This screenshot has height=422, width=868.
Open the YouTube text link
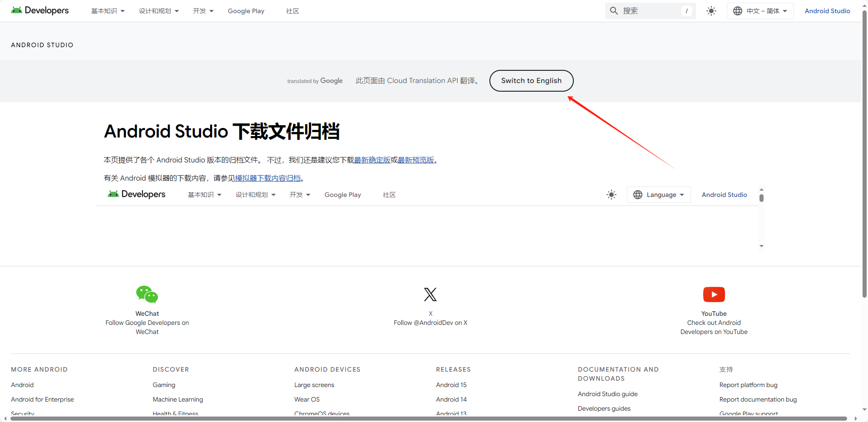point(714,314)
